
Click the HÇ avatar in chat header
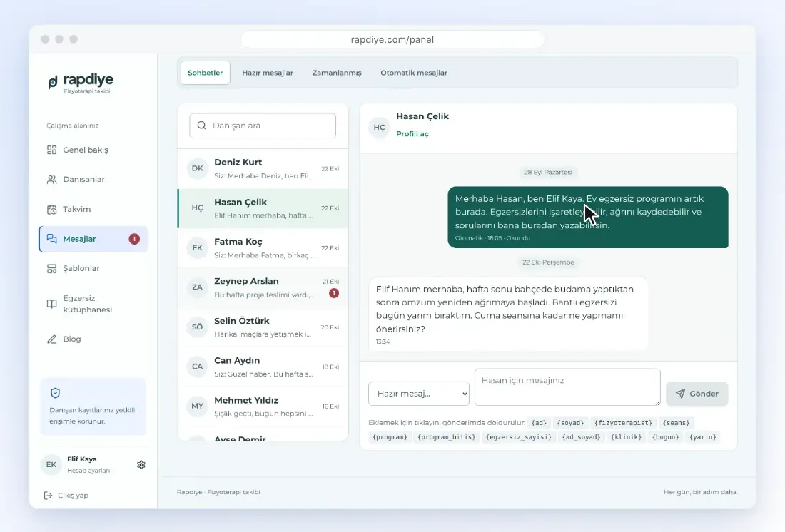(x=379, y=127)
